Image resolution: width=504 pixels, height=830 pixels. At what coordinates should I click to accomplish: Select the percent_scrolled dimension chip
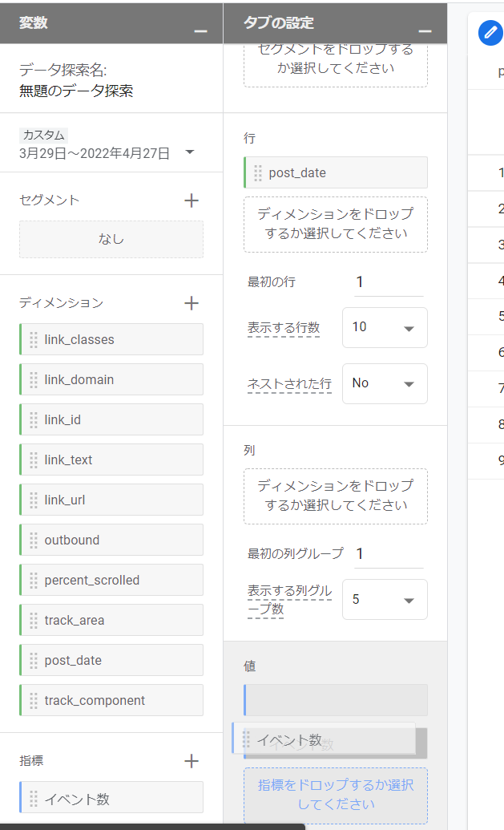111,580
